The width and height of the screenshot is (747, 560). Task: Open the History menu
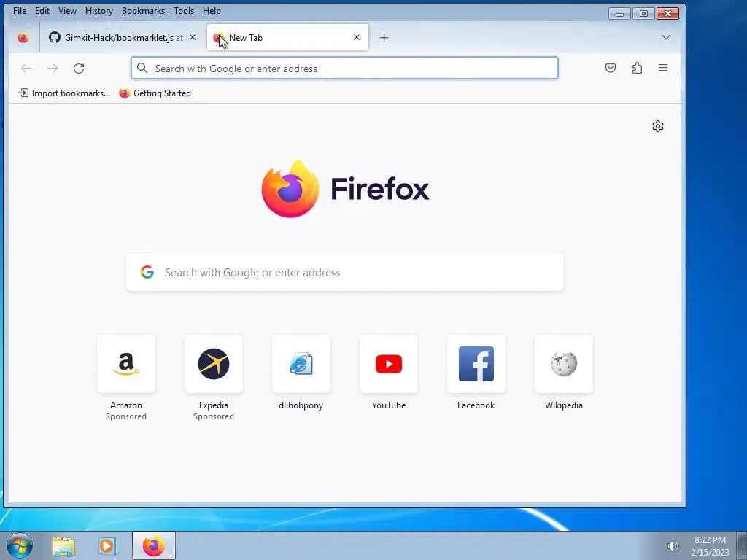(x=99, y=11)
